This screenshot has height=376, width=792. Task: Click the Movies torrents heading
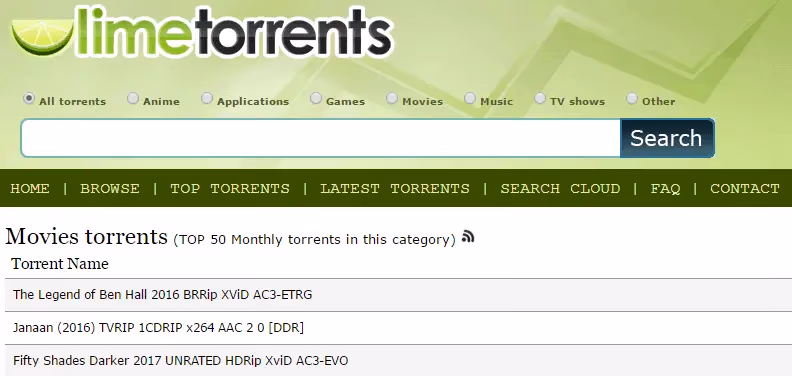click(x=86, y=236)
